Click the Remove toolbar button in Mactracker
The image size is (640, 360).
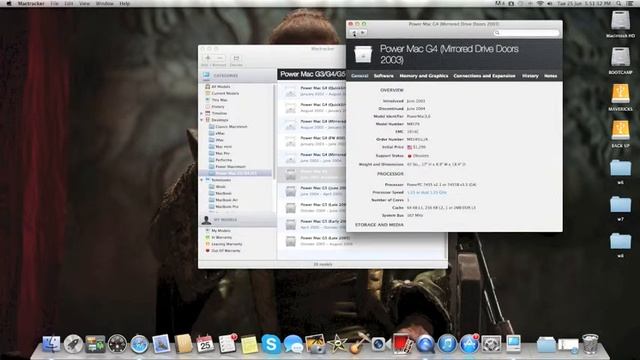click(x=220, y=58)
